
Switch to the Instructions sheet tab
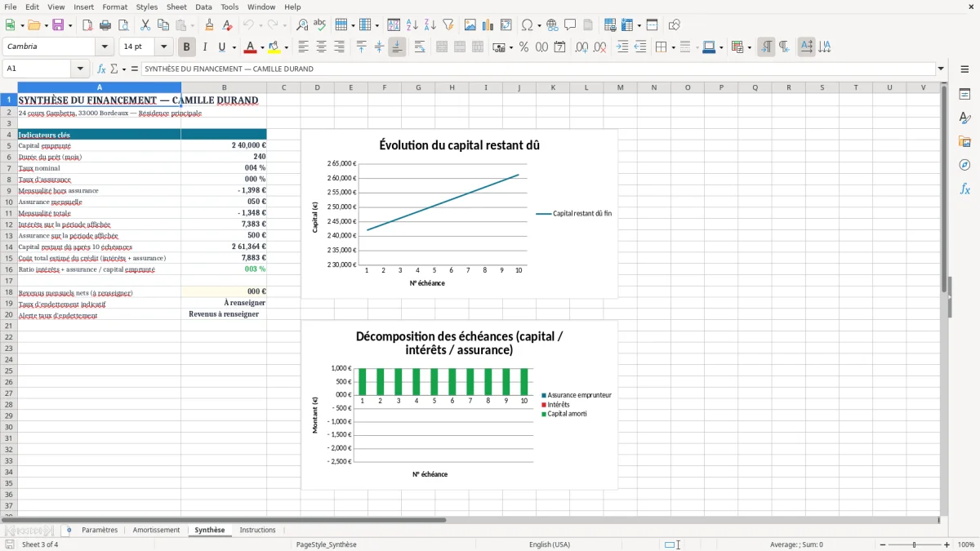[x=257, y=531]
